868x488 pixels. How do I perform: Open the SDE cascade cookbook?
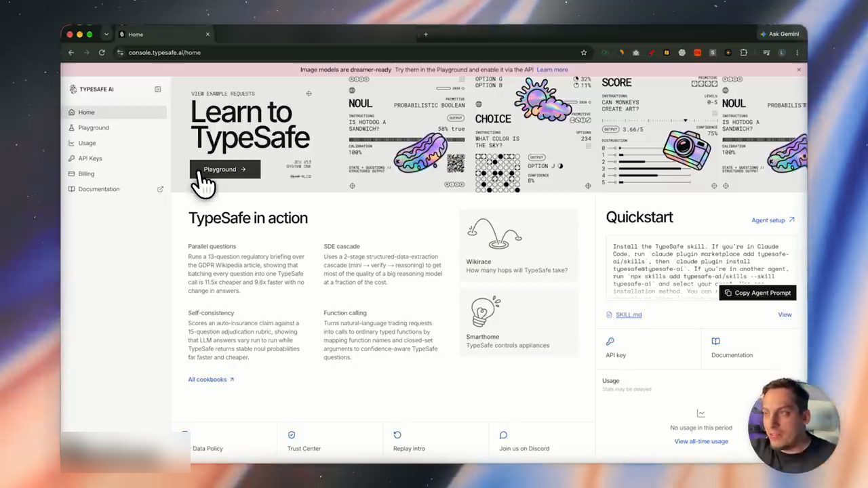pos(383,264)
